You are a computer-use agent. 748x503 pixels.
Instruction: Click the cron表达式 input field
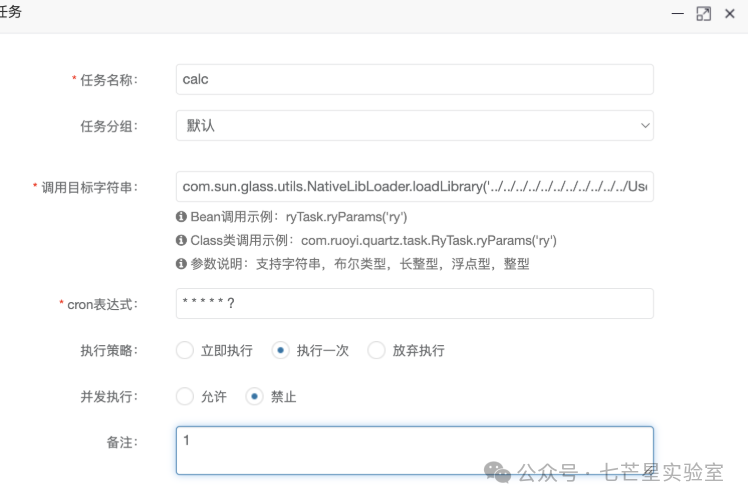click(x=415, y=304)
